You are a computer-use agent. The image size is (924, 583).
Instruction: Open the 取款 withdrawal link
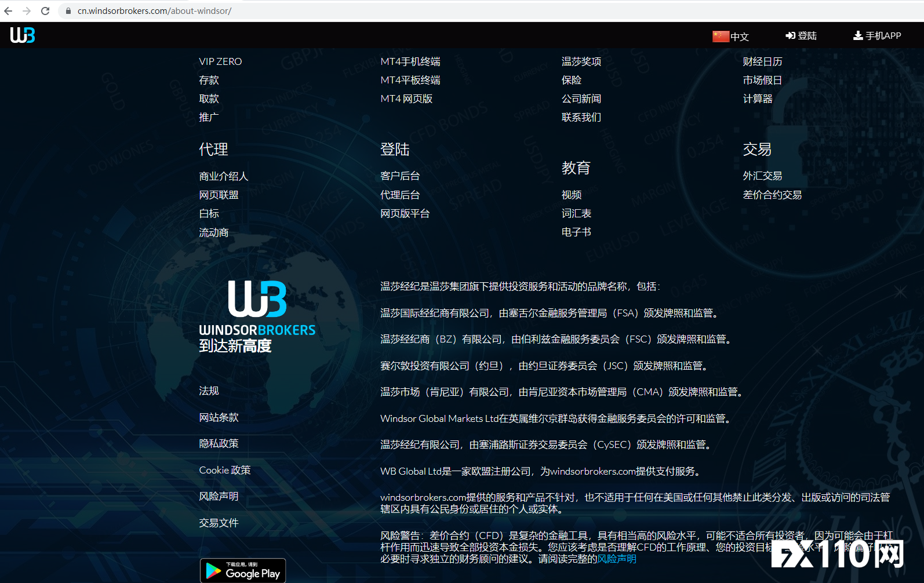point(209,99)
